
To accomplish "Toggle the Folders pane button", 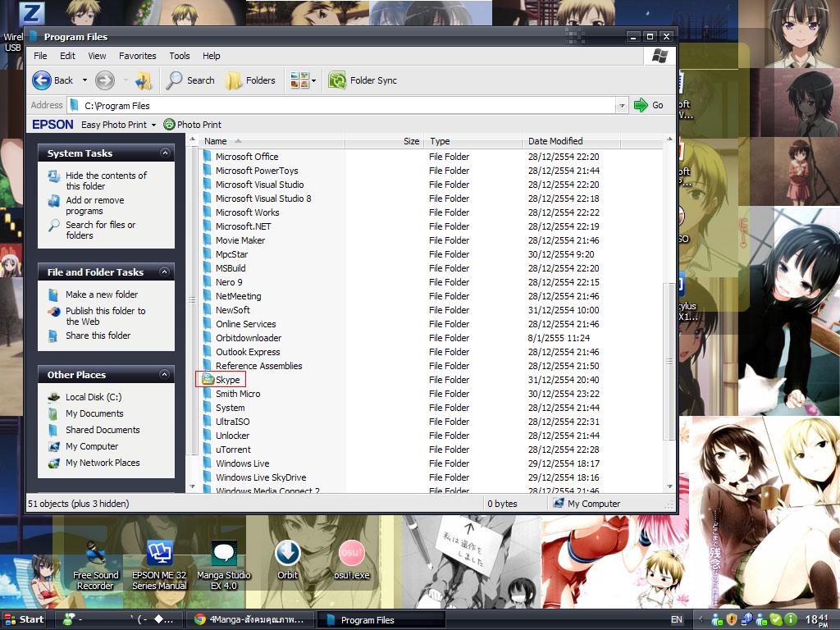I will [x=251, y=80].
